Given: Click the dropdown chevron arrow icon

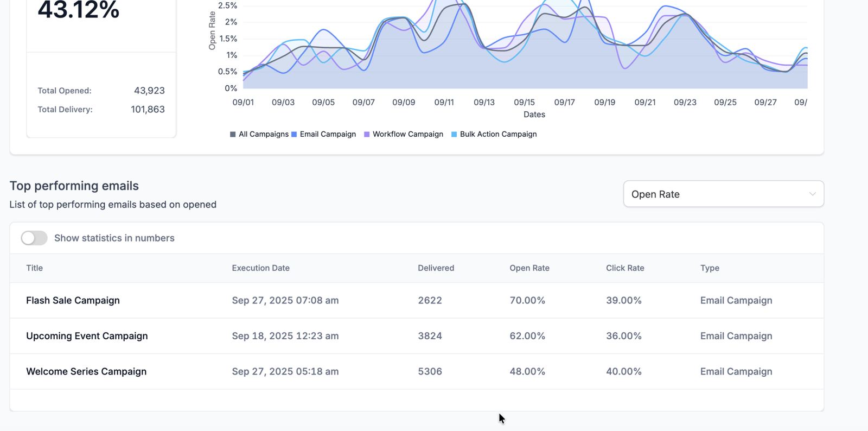Looking at the screenshot, I should click(812, 194).
